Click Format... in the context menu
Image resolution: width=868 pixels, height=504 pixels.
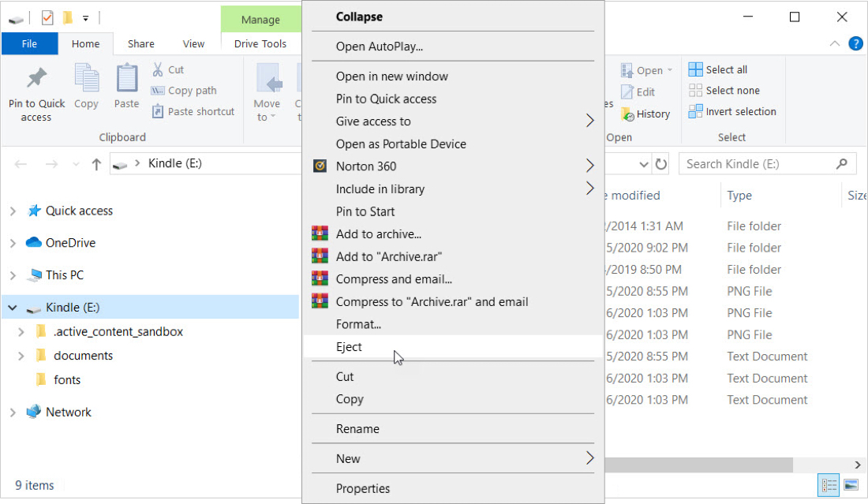tap(358, 324)
